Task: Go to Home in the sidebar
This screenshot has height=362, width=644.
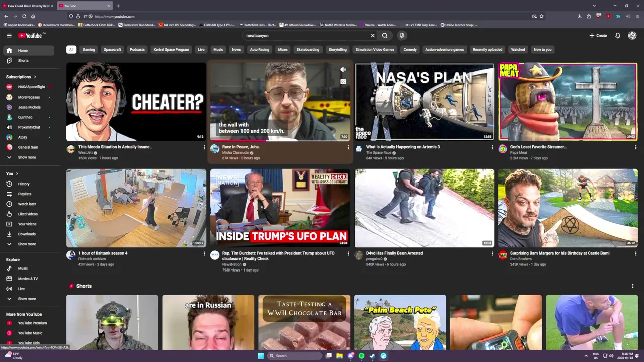Action: click(x=29, y=50)
